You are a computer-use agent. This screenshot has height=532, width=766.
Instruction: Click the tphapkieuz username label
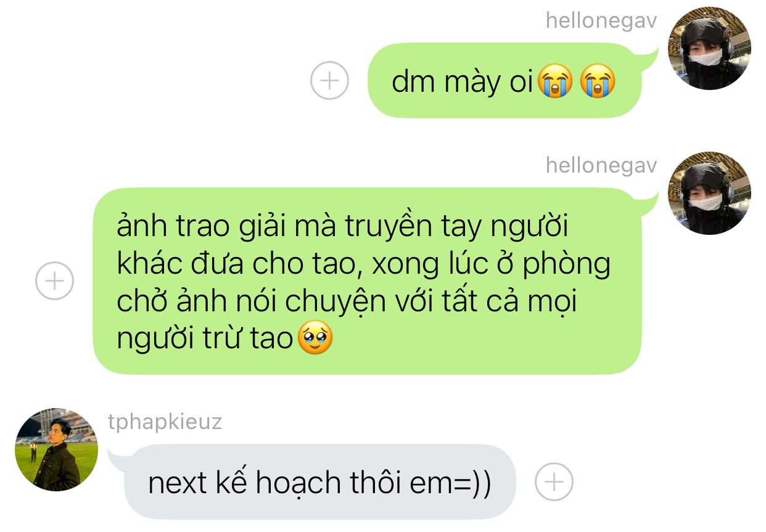pyautogui.click(x=164, y=422)
